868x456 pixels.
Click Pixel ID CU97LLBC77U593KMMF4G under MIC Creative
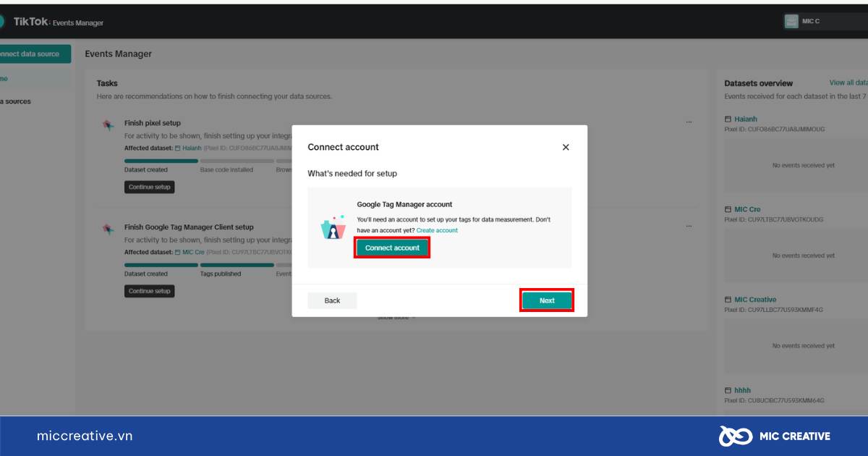[x=774, y=310]
